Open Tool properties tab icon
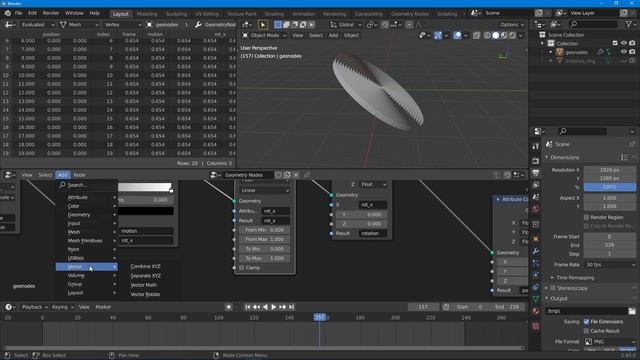Image resolution: width=640 pixels, height=360 pixels. point(536,146)
